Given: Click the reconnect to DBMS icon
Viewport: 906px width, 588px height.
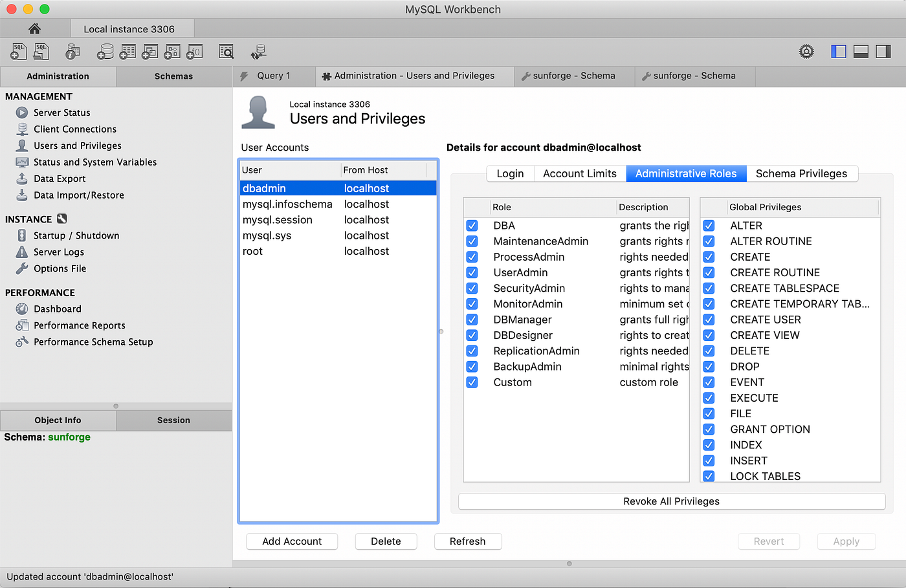Looking at the screenshot, I should click(x=259, y=52).
